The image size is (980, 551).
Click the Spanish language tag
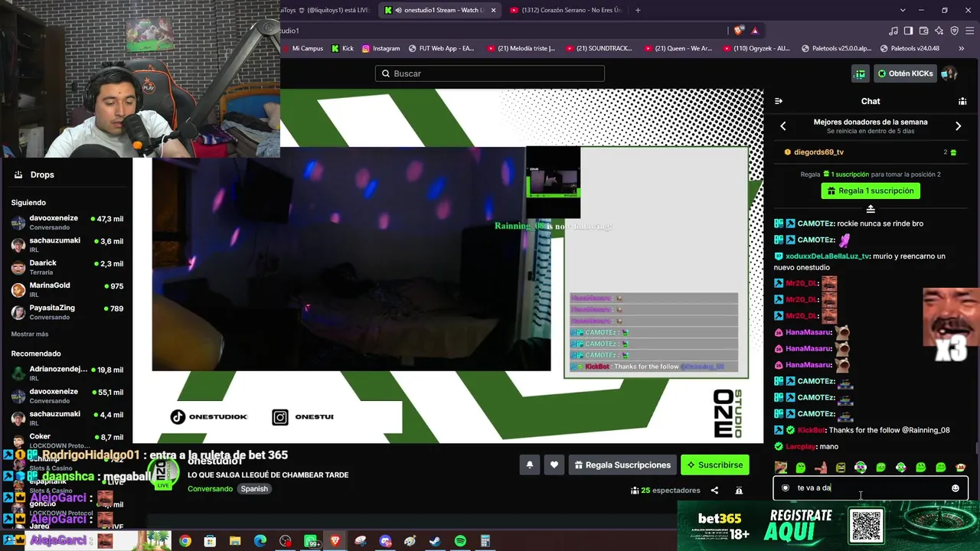pos(254,489)
